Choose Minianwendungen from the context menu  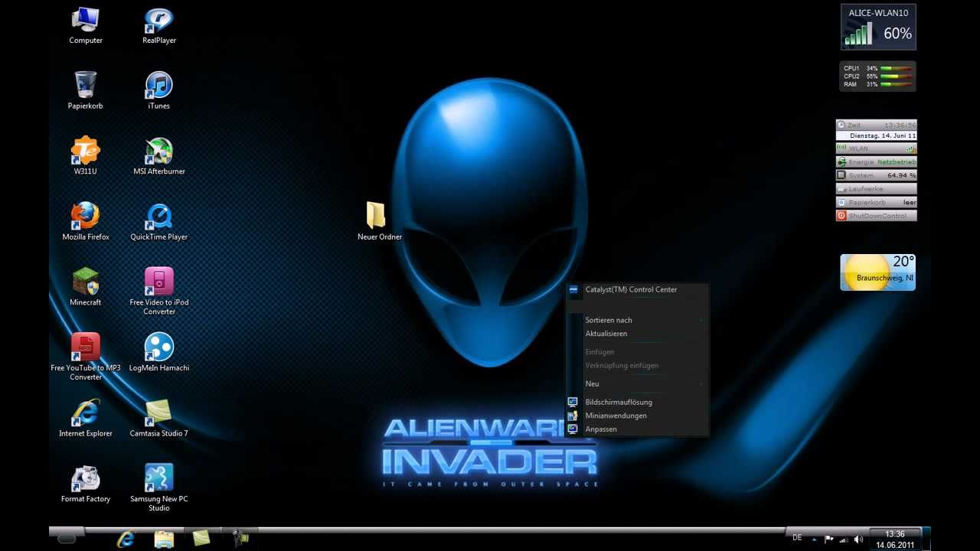pyautogui.click(x=638, y=416)
